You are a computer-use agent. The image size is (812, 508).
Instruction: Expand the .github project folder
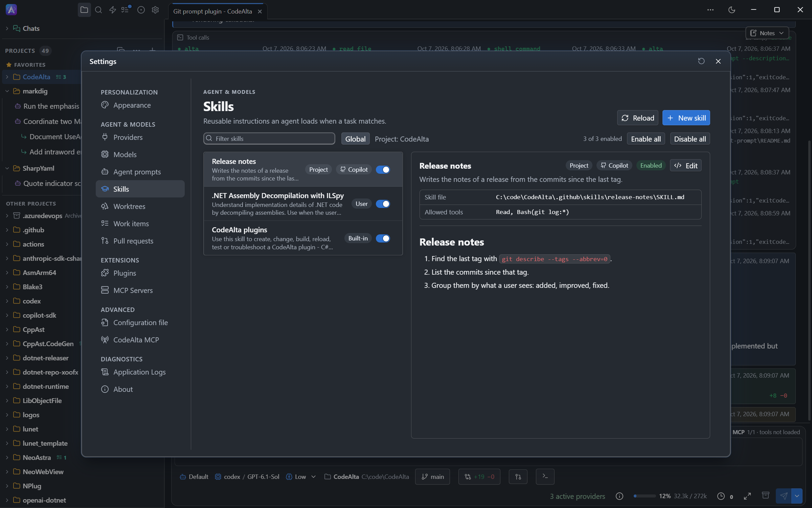(7, 230)
